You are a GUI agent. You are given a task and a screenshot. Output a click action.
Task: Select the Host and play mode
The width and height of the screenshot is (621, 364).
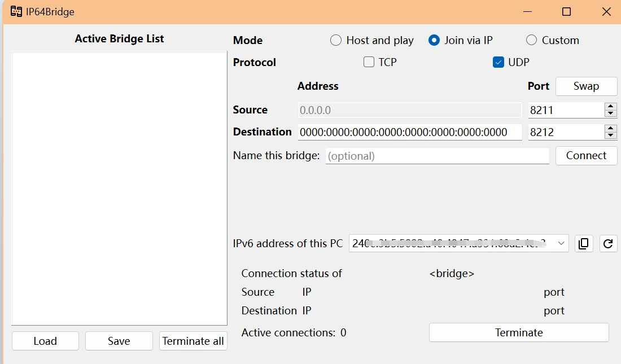click(336, 40)
